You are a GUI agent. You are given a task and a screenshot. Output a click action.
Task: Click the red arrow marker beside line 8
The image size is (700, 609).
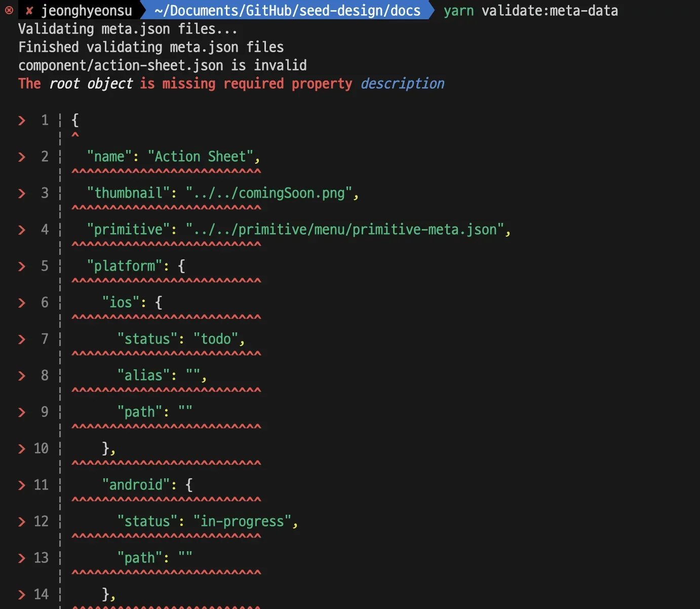click(22, 376)
